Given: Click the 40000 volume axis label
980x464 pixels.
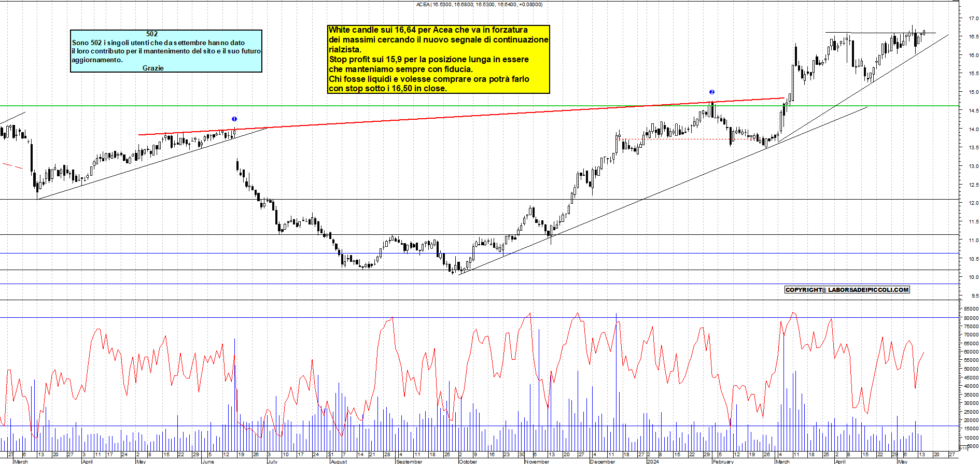Looking at the screenshot, I should (971, 386).
